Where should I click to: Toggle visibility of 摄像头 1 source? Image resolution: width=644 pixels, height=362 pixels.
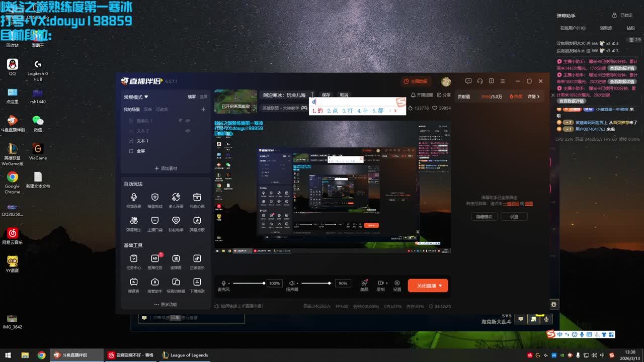coord(188,121)
